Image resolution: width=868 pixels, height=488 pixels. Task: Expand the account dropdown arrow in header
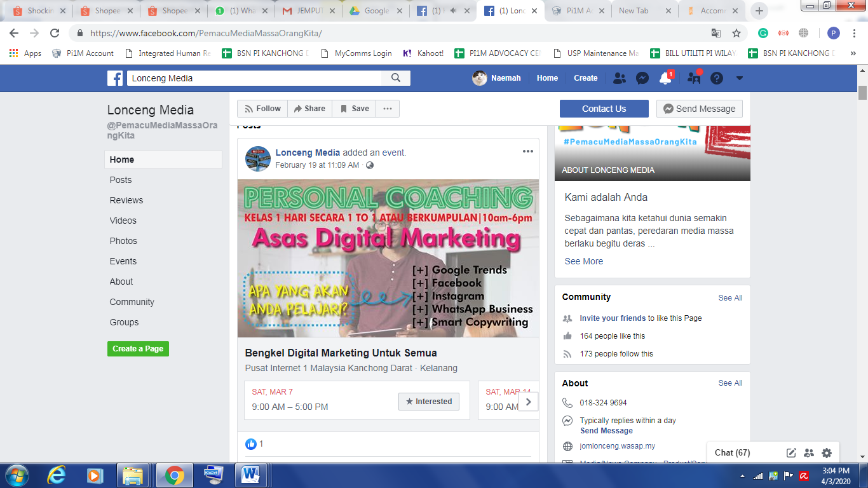point(739,78)
